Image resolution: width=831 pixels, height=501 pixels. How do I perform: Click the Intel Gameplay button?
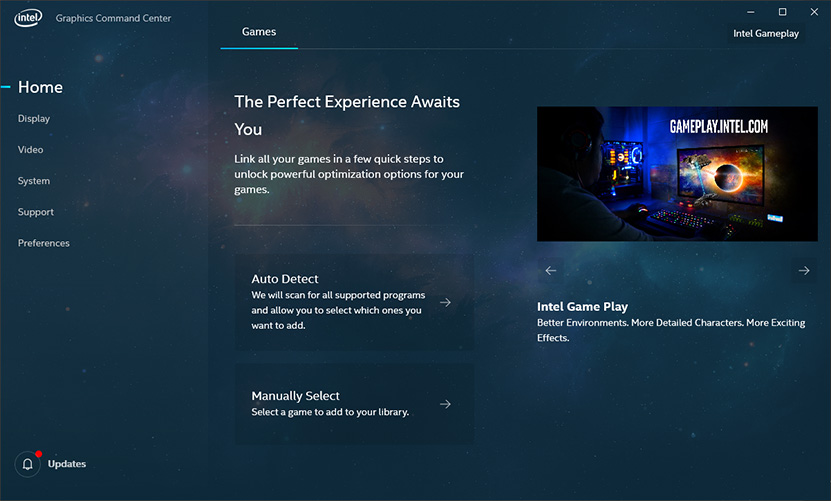766,33
